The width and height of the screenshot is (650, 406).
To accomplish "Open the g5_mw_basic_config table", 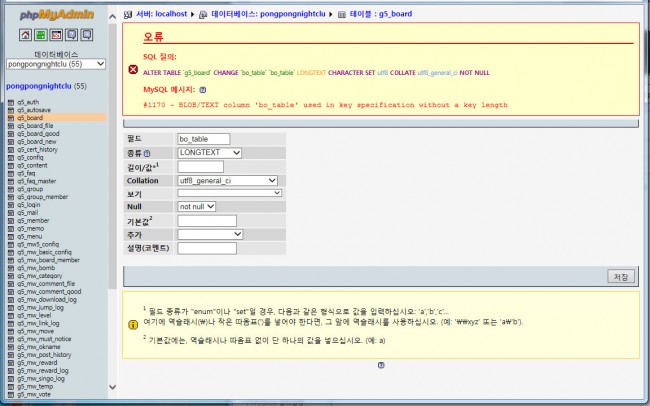I will [x=44, y=252].
